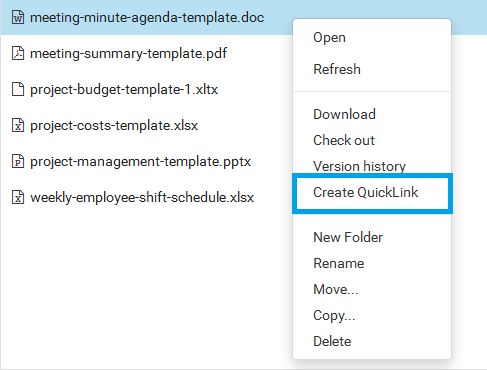
Task: Select file name weekly-employee-shift-schedule.xlsx
Action: click(x=142, y=197)
